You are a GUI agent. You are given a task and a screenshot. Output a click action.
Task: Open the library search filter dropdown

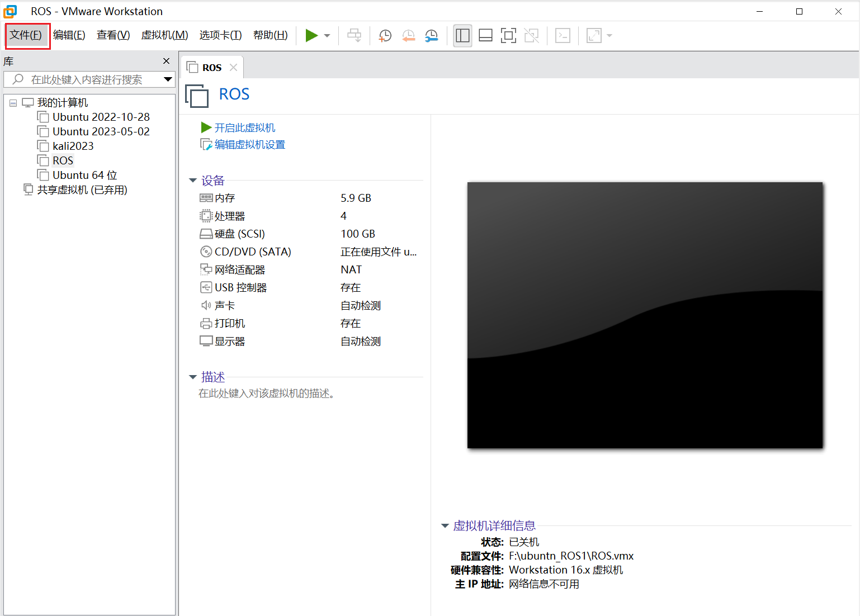tap(168, 79)
